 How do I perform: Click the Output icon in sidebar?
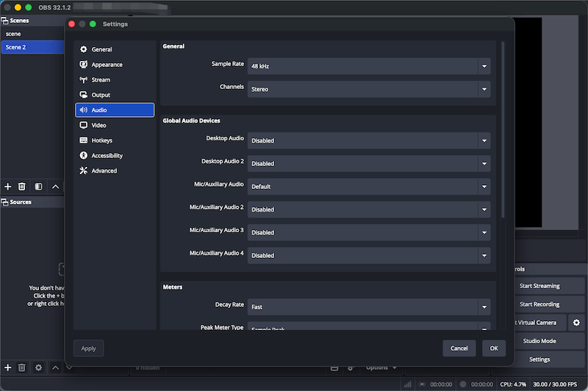[x=84, y=95]
